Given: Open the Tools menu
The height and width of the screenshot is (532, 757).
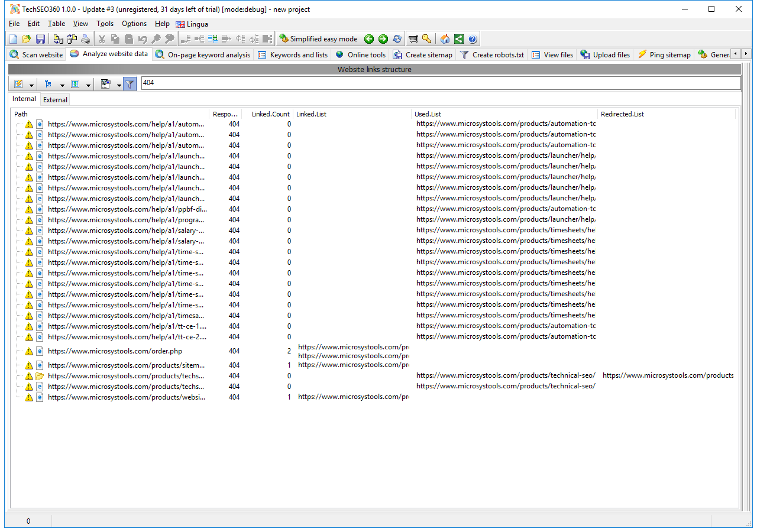Looking at the screenshot, I should [105, 24].
